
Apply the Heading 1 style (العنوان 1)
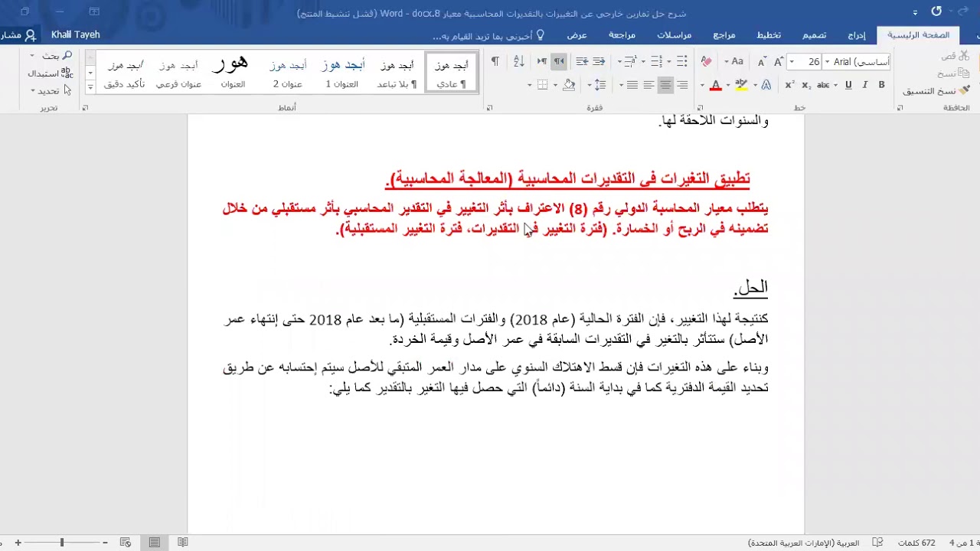click(x=342, y=73)
